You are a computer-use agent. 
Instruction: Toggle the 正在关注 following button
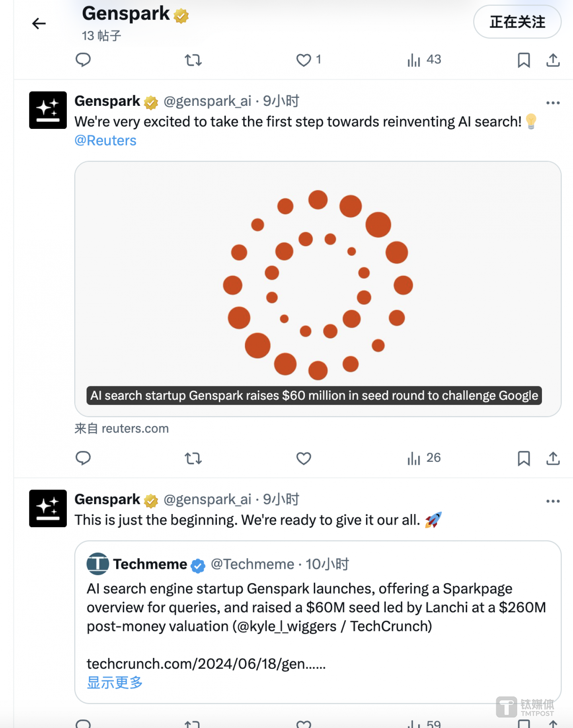pyautogui.click(x=517, y=22)
